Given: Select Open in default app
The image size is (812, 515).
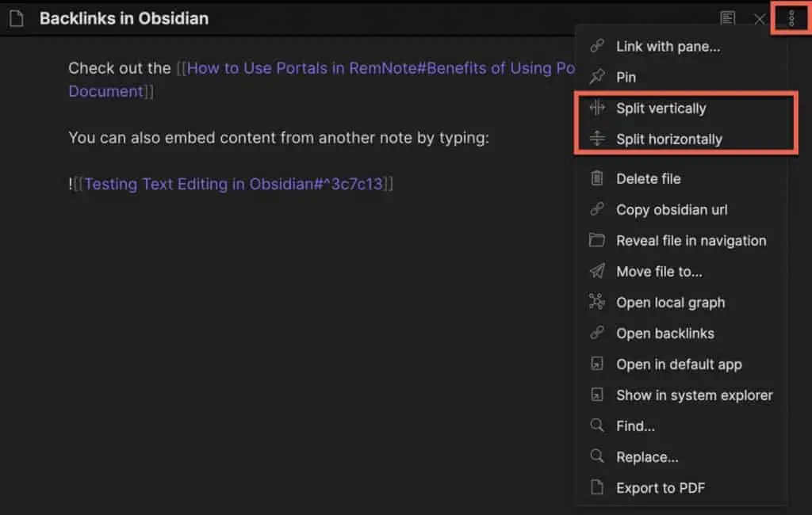Looking at the screenshot, I should point(679,364).
